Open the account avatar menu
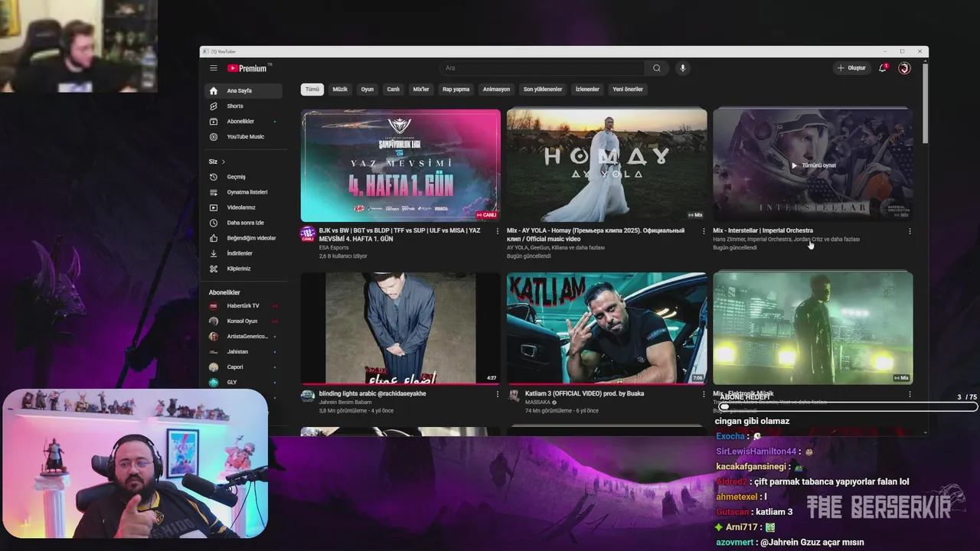 click(904, 68)
